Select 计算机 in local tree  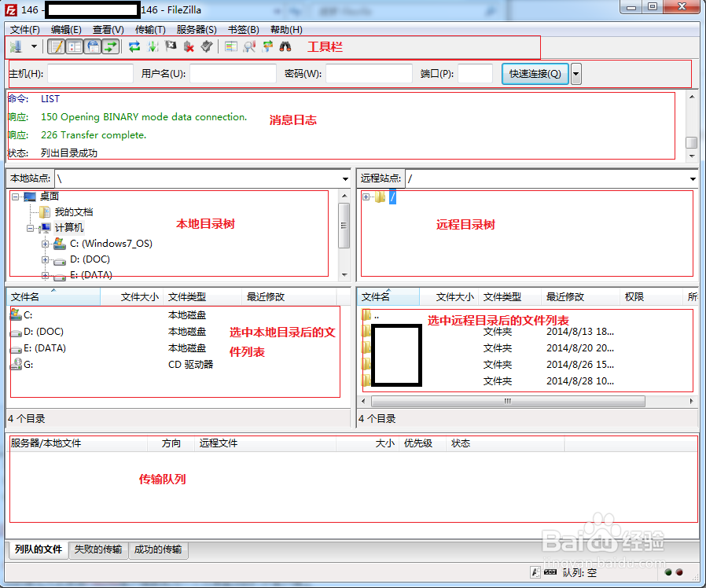click(x=69, y=228)
